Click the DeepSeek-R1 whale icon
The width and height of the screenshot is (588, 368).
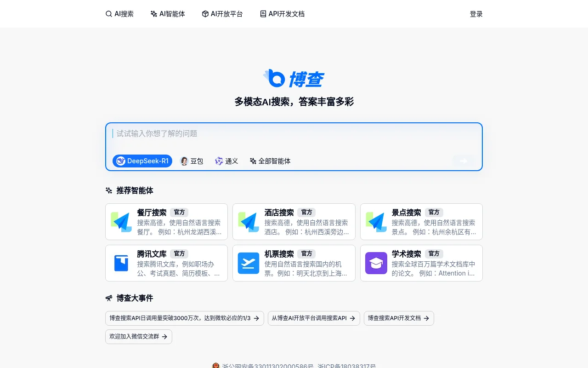tap(120, 161)
